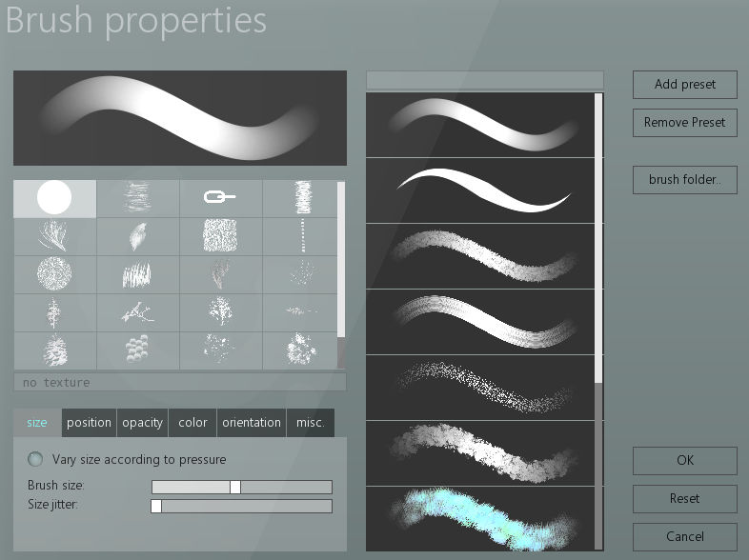Choose the chain link brush tip
Screen dimensions: 749x560
(x=220, y=198)
